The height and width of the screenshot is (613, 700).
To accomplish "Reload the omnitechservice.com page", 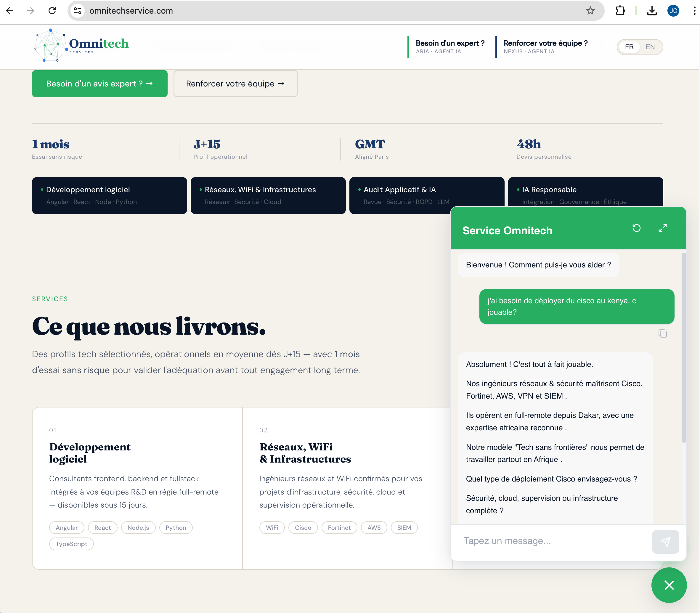I will tap(52, 11).
